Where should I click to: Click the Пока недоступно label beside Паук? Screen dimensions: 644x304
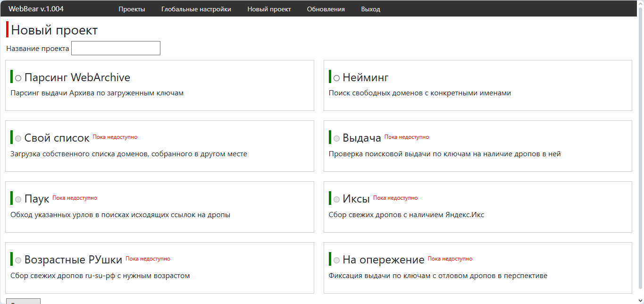(x=75, y=198)
